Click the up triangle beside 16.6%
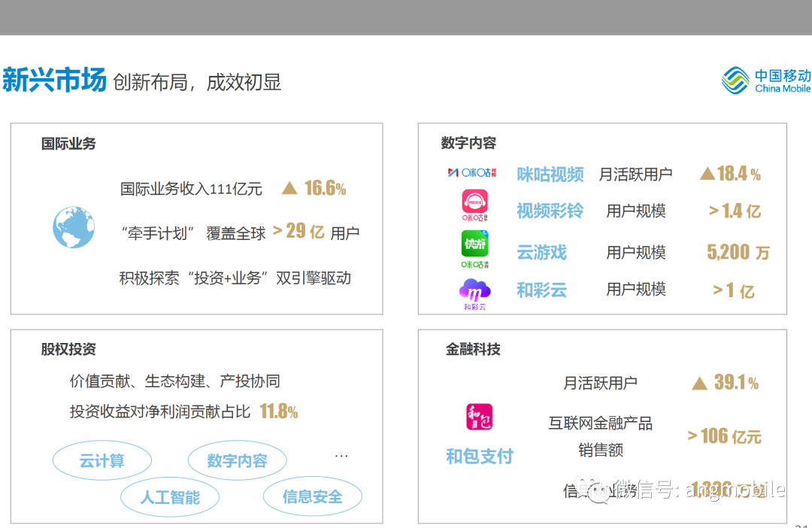The image size is (812, 528). point(289,187)
